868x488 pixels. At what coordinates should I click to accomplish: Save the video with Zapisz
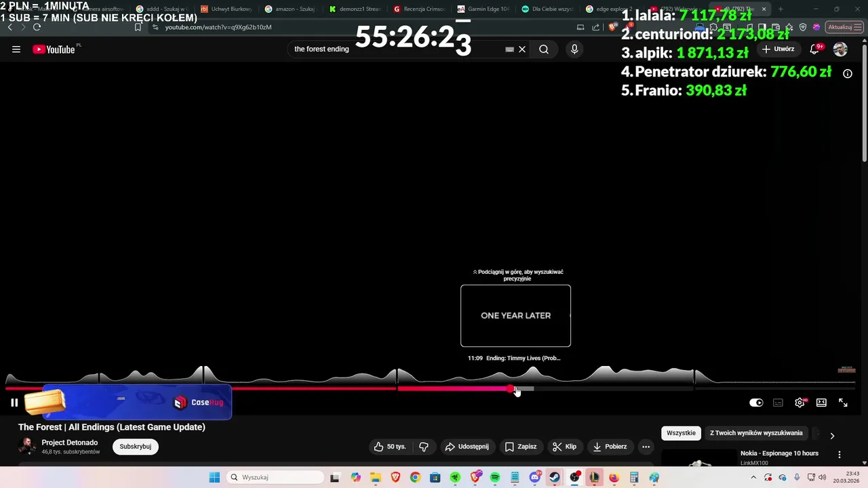coord(521,447)
